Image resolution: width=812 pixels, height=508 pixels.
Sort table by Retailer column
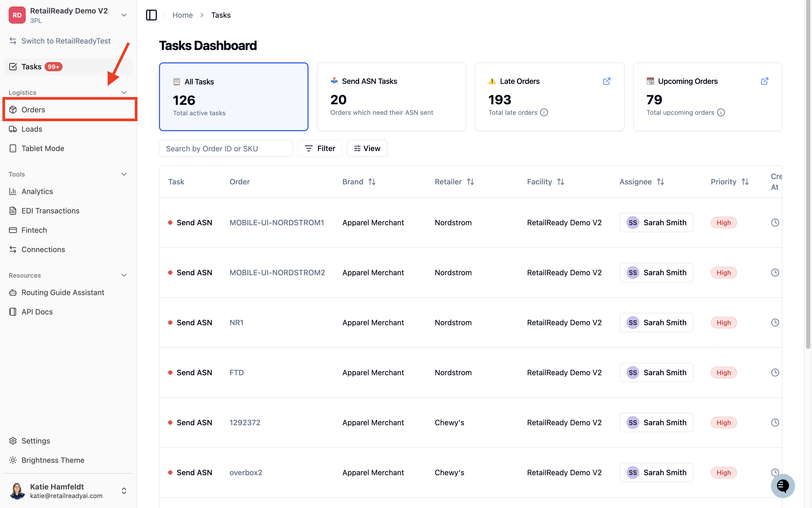(470, 182)
